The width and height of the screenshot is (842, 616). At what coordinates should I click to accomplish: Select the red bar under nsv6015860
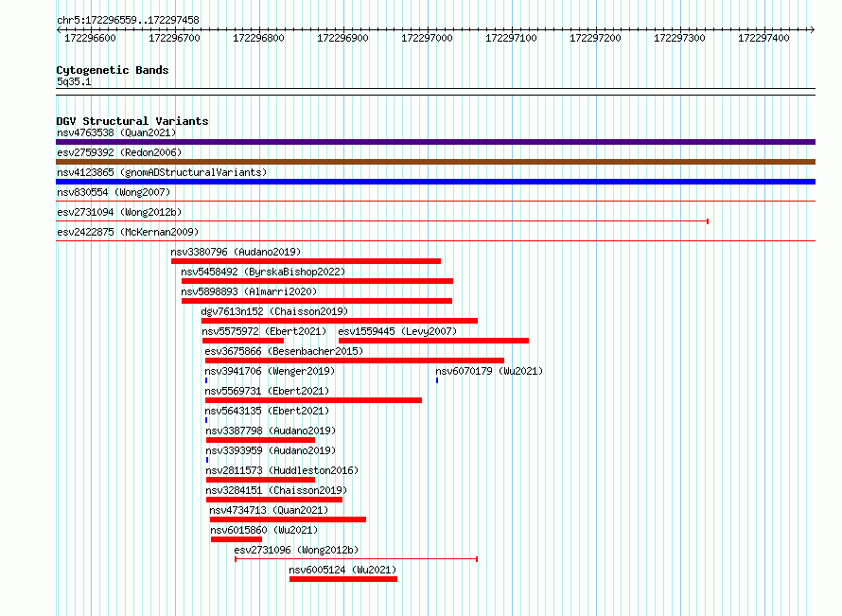click(237, 539)
